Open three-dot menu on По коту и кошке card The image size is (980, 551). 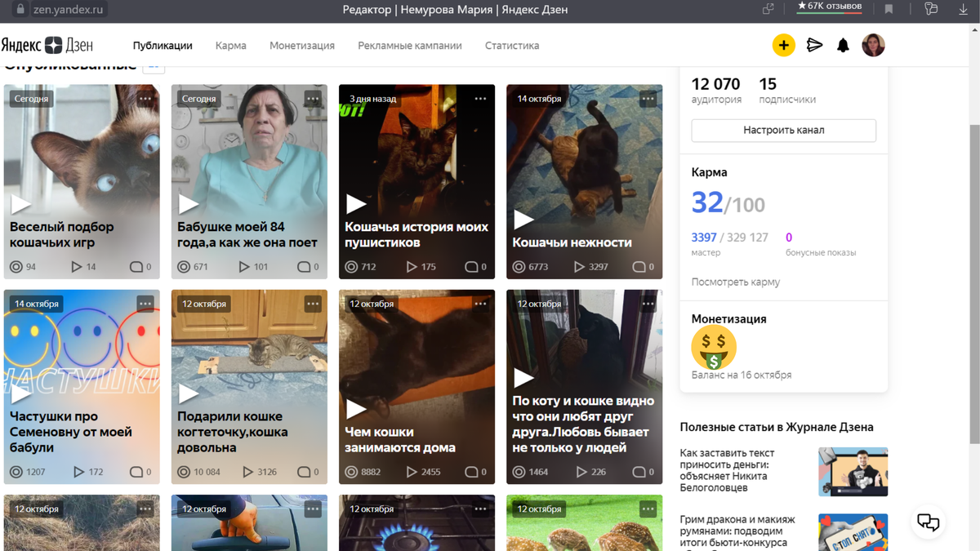tap(648, 303)
